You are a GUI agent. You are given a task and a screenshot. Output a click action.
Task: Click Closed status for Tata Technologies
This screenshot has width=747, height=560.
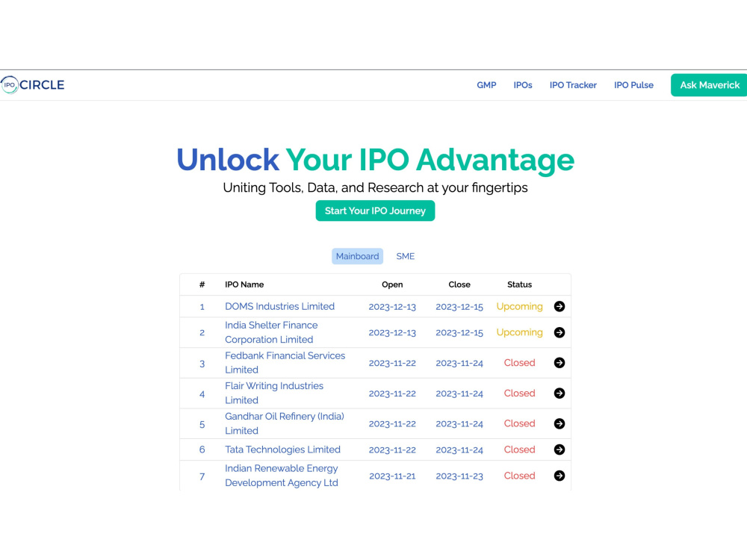[519, 449]
